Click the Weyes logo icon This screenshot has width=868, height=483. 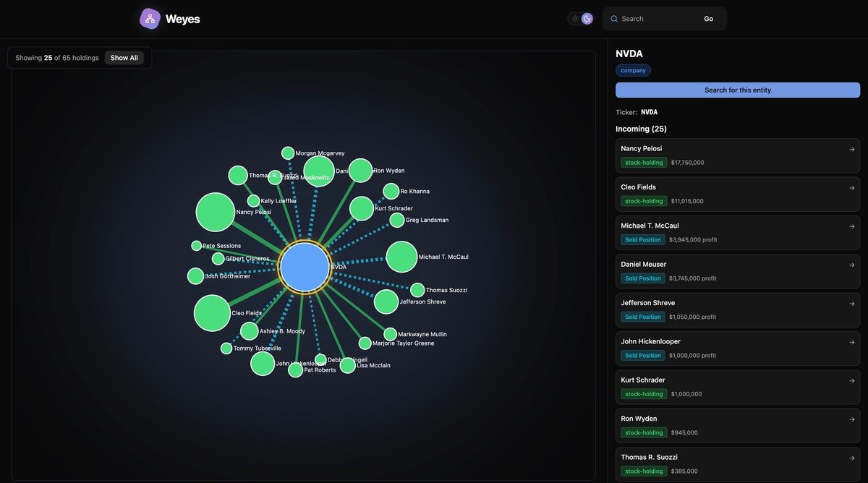tap(149, 17)
